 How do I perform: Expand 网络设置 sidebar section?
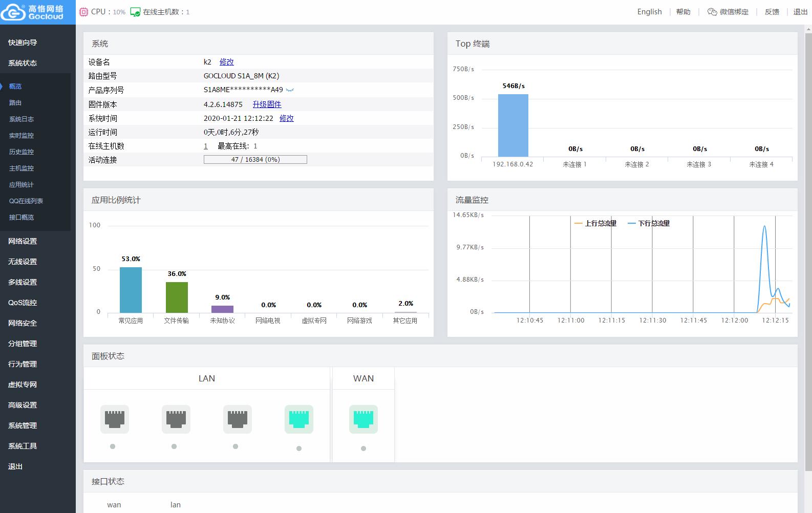click(23, 241)
